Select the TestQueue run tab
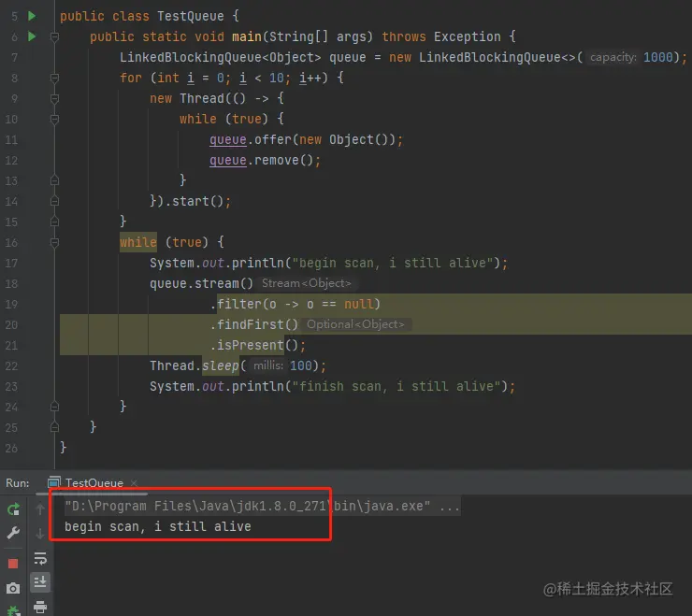This screenshot has width=692, height=616. (94, 482)
